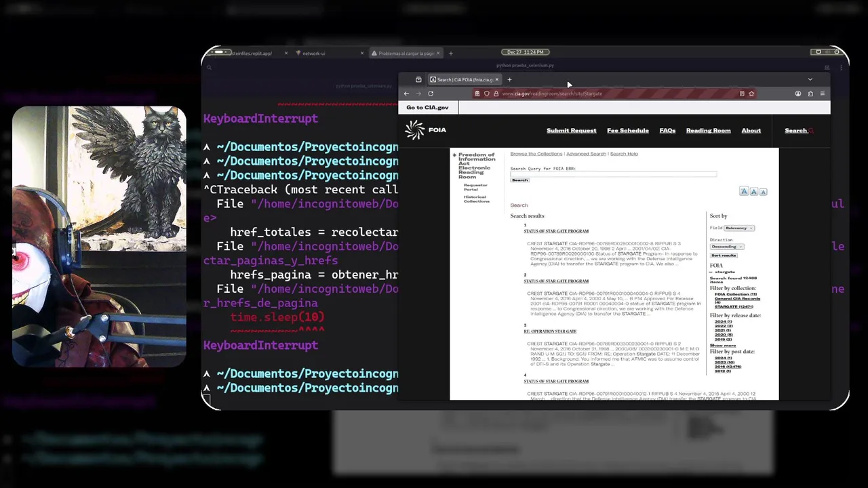
Task: Open the Fee Schedule page
Action: click(627, 130)
